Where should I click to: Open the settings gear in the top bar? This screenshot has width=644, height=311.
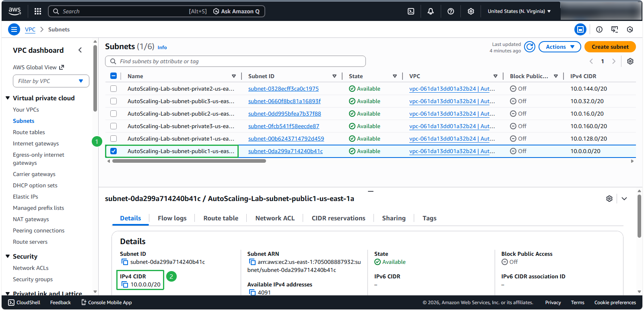point(471,11)
